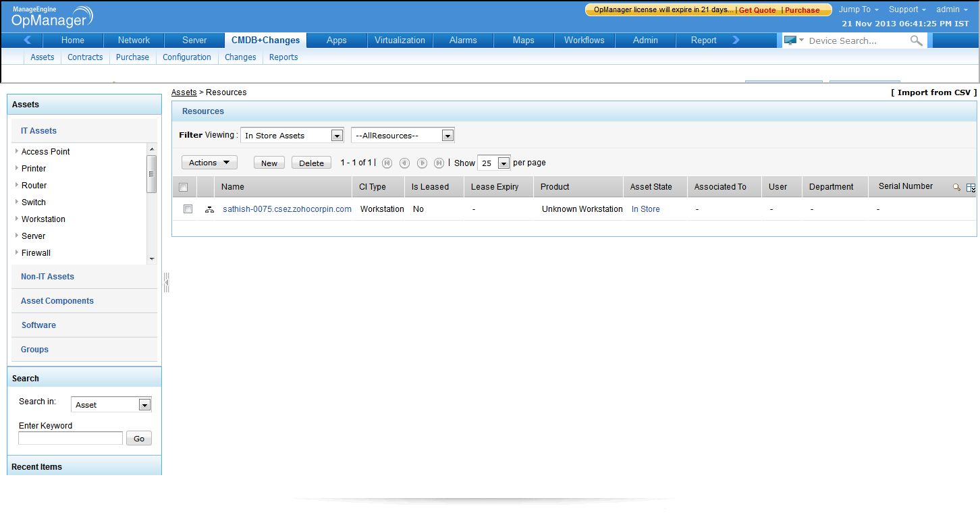Open the Reports submenu item

pyautogui.click(x=283, y=57)
